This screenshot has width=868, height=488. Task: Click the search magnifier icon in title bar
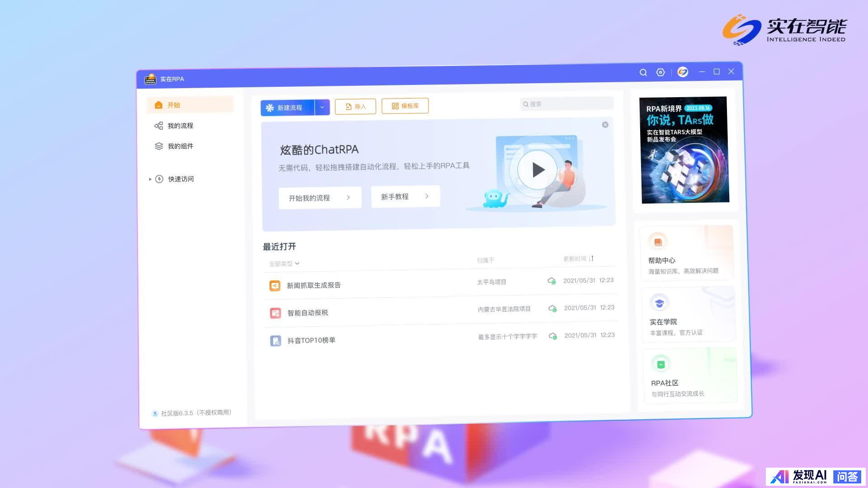tap(643, 72)
